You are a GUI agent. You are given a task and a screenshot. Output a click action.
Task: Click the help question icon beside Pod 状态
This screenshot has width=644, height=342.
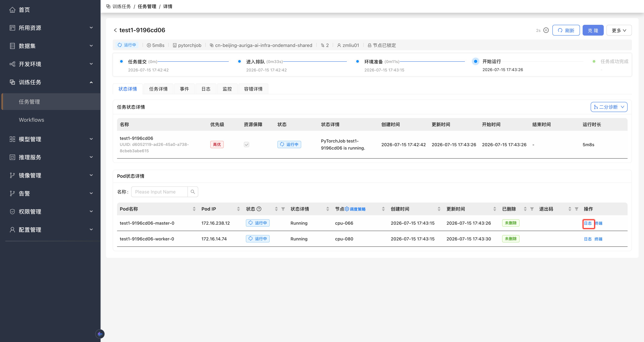click(259, 209)
